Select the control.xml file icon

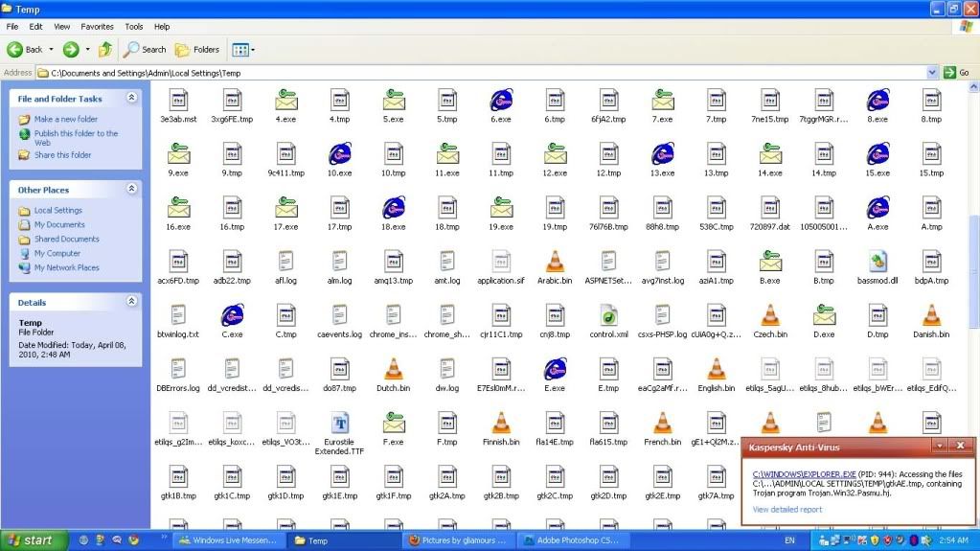point(607,314)
